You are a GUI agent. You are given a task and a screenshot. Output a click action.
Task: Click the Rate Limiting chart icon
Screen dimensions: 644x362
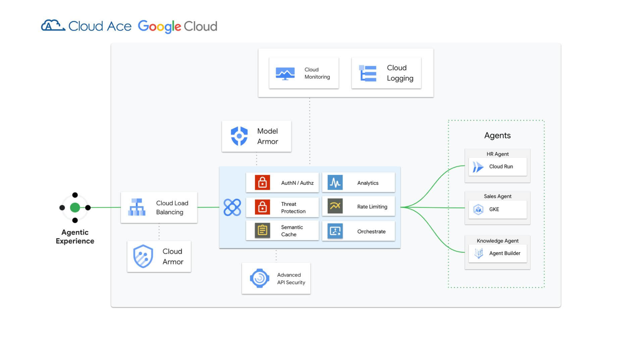[335, 206]
